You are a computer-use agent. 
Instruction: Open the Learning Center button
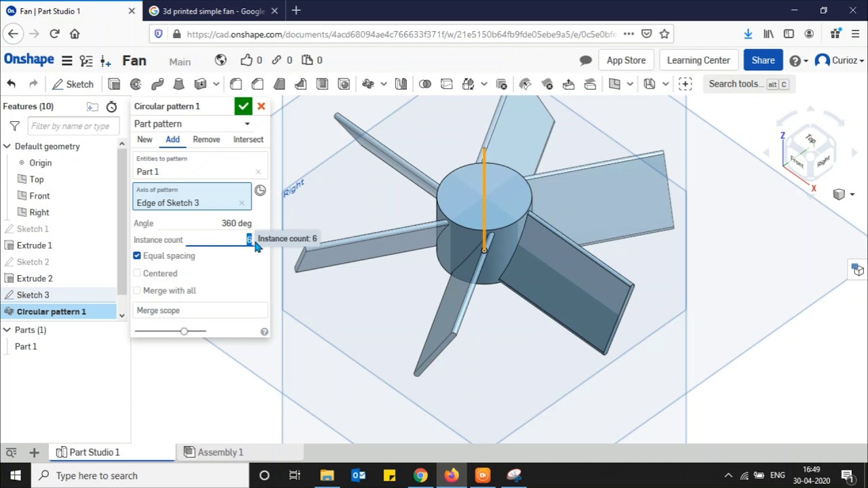click(698, 60)
